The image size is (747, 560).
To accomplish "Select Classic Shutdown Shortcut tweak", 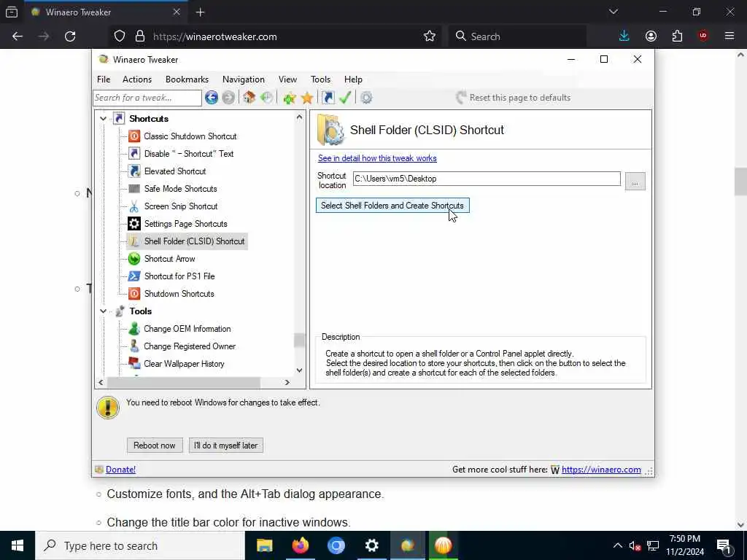I will [190, 136].
